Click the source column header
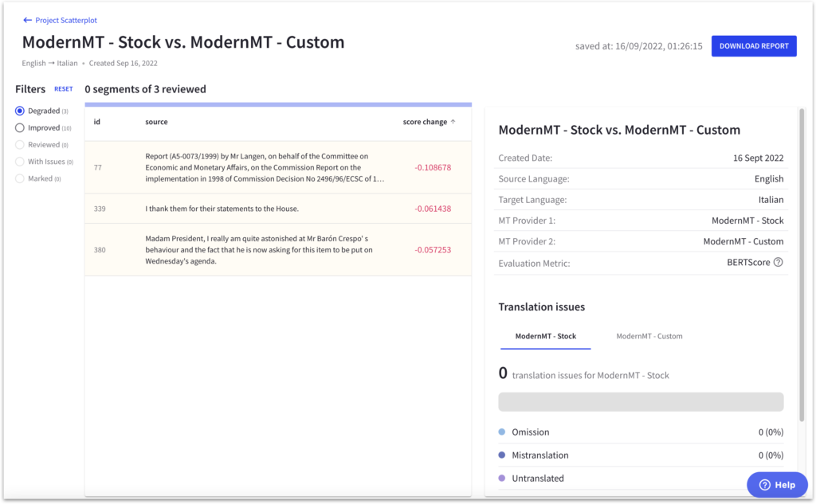Viewport: 816px width, 504px height. (156, 122)
